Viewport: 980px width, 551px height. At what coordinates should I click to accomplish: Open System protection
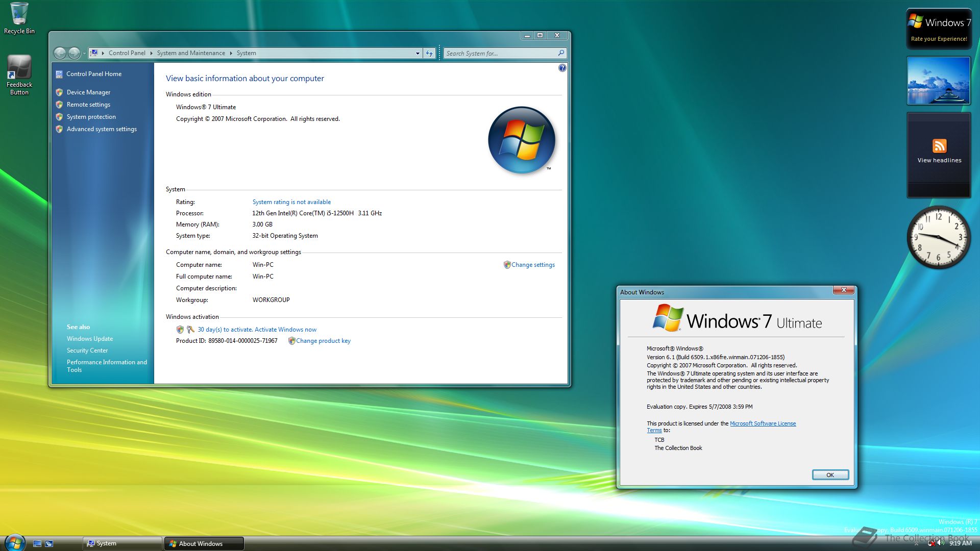pos(91,117)
